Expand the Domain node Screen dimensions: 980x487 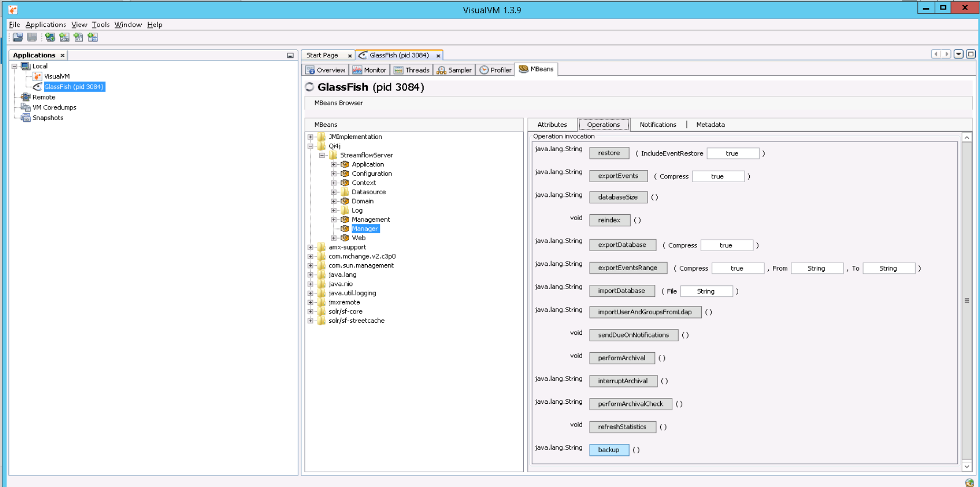(x=334, y=201)
